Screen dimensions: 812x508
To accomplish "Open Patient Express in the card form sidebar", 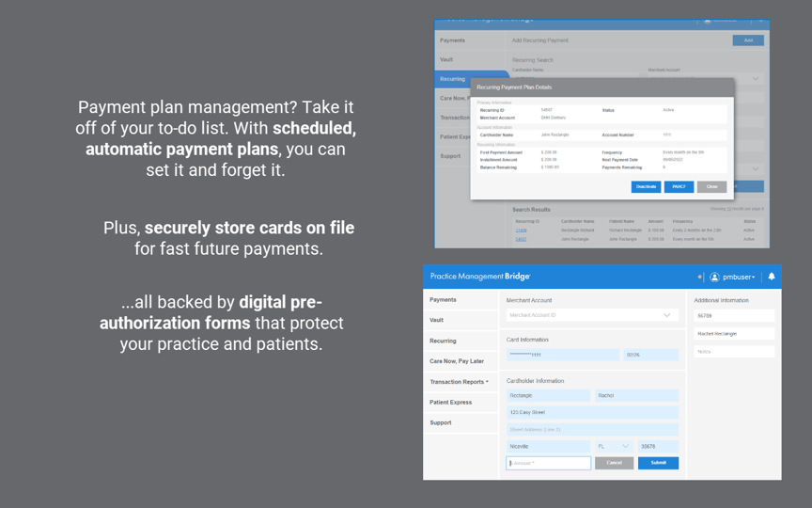I will click(450, 403).
